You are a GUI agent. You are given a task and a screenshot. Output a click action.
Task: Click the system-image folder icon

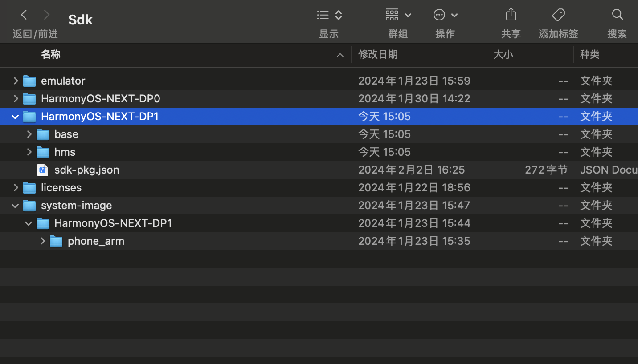click(29, 206)
